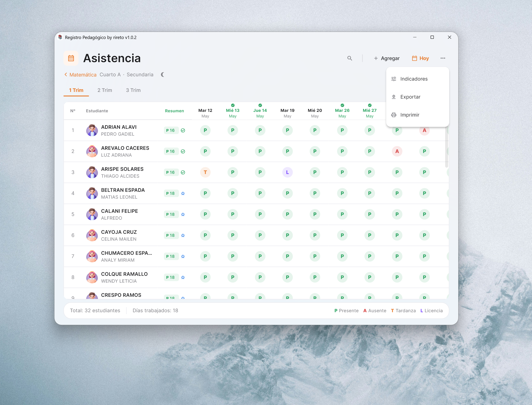Click Adrian Alavi avatar
Image resolution: width=532 pixels, height=405 pixels.
pos(92,130)
